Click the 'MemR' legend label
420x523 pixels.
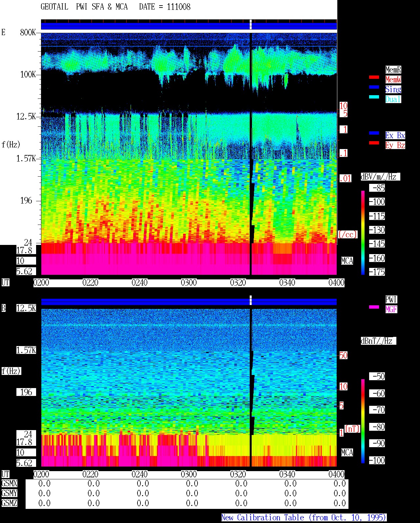pos(393,70)
